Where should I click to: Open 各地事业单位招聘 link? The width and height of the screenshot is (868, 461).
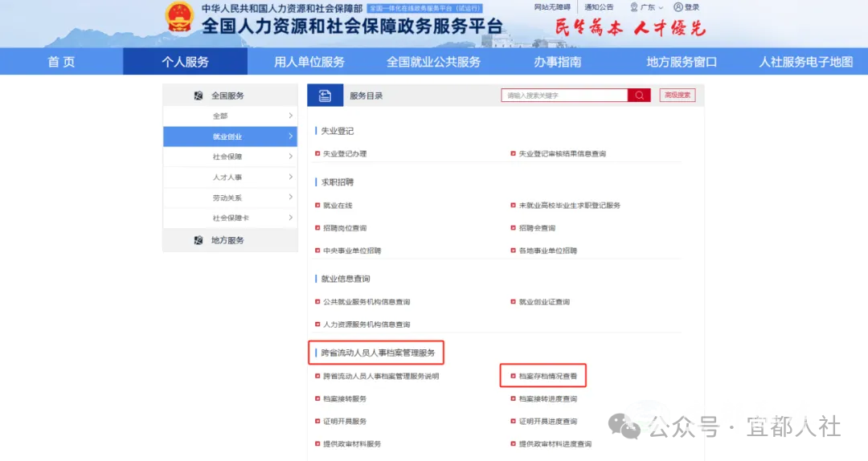click(x=547, y=251)
